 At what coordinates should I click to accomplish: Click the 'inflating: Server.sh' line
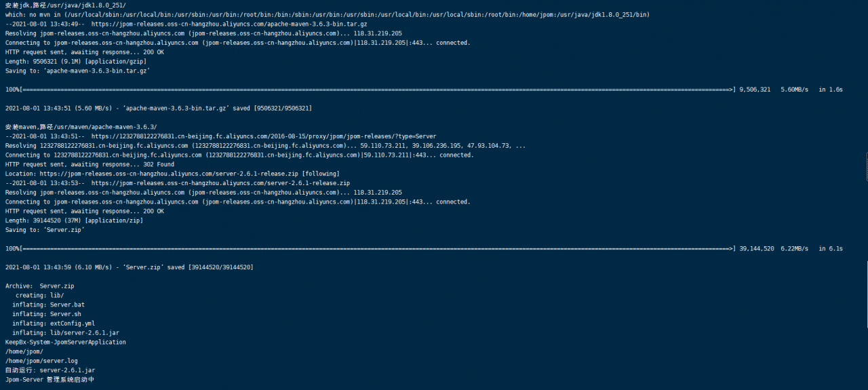[47, 314]
